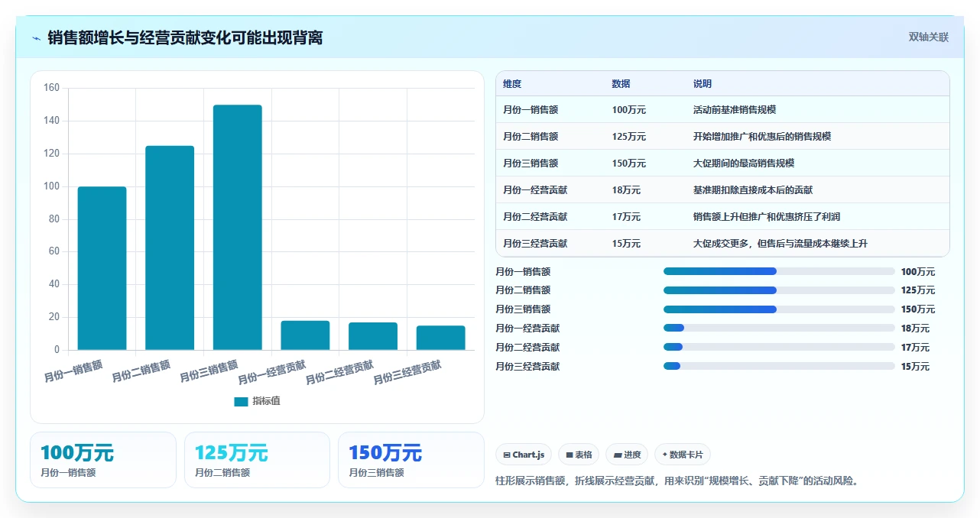
Task: Click the progress bar for 月份三销售额
Action: [x=779, y=309]
